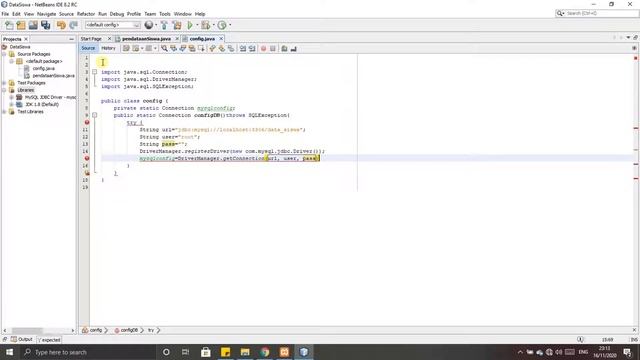Image resolution: width=640 pixels, height=360 pixels.
Task: Click the Comment icon in editor toolbar
Action: coord(284,49)
